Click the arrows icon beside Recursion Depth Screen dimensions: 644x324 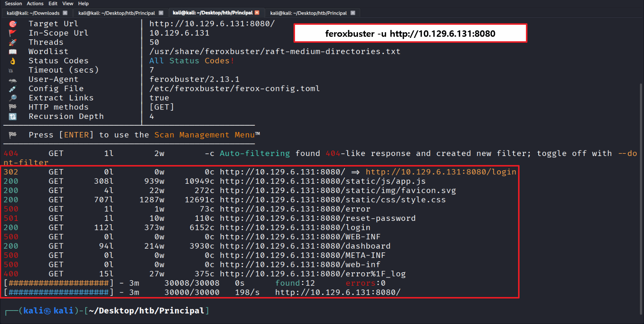(13, 117)
